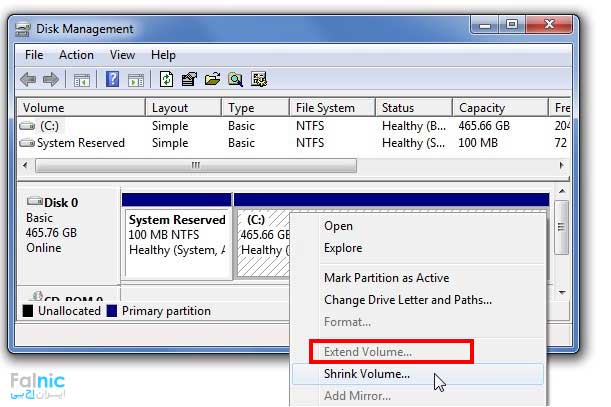The width and height of the screenshot is (611, 407).
Task: Choose Shrink Volume from context menu
Action: 367,374
